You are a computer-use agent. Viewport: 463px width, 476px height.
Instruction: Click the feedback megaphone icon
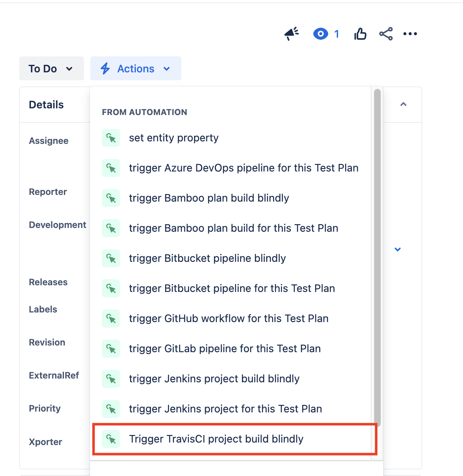pyautogui.click(x=292, y=34)
